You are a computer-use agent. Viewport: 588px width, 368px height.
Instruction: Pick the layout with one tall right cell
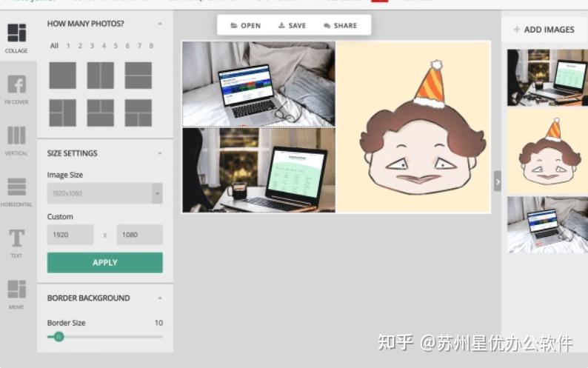point(63,113)
